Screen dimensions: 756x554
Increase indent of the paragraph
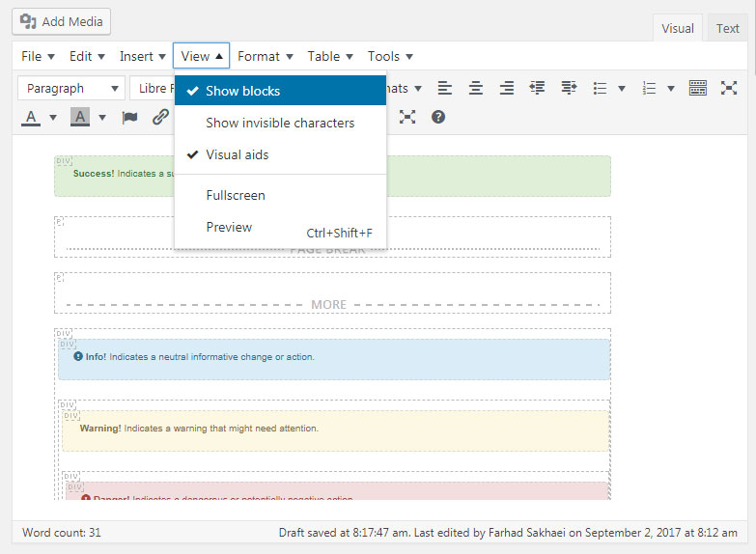(x=569, y=88)
